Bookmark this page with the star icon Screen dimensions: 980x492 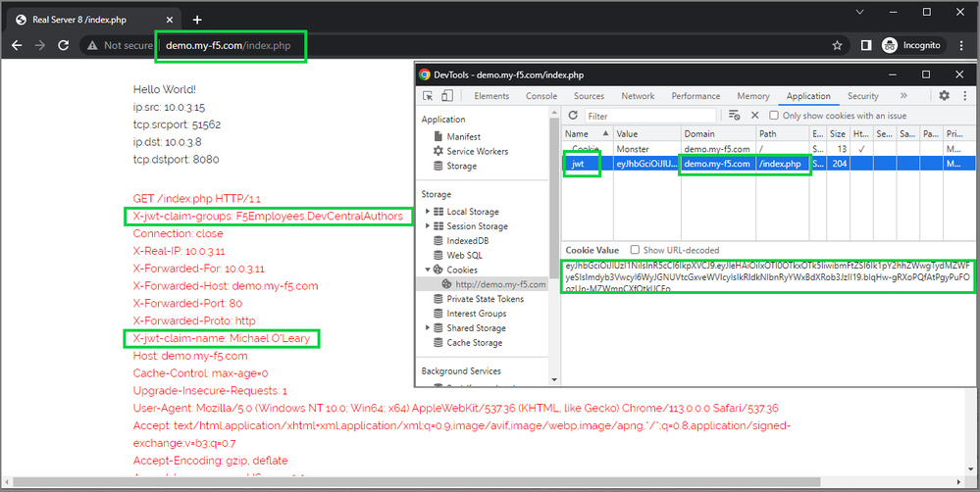pyautogui.click(x=837, y=45)
